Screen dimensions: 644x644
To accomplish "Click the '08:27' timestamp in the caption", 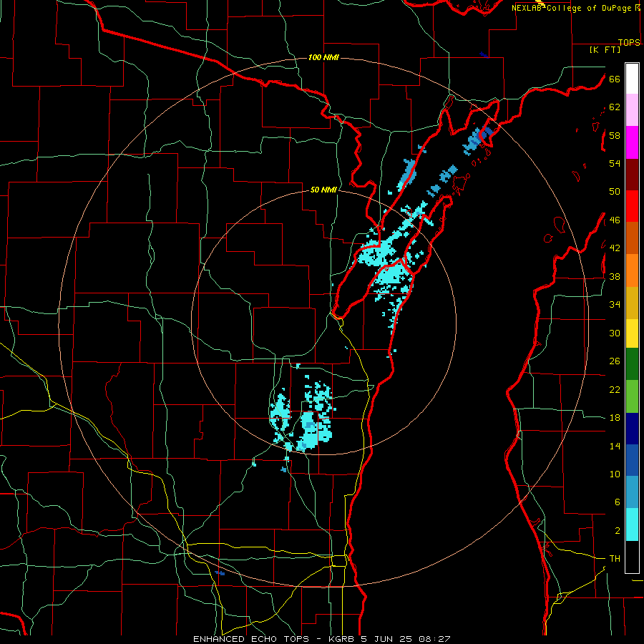I will pyautogui.click(x=434, y=639).
